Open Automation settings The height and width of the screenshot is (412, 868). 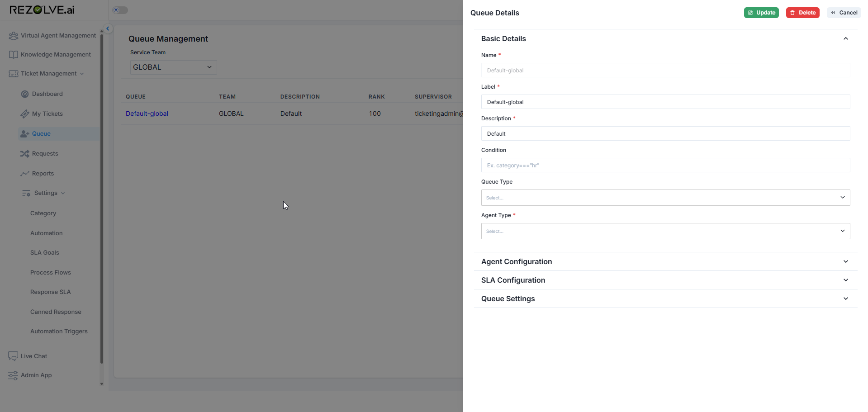click(x=47, y=233)
